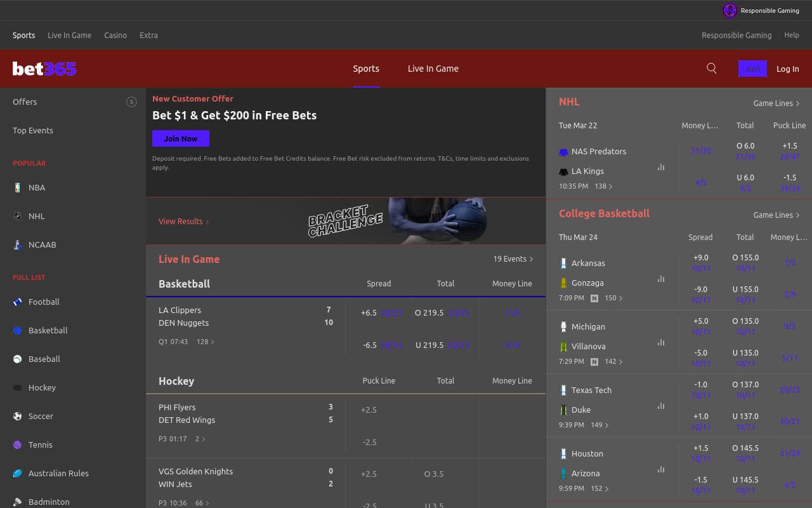
Task: Open 138 markets for Predators vs Kings
Action: 604,187
